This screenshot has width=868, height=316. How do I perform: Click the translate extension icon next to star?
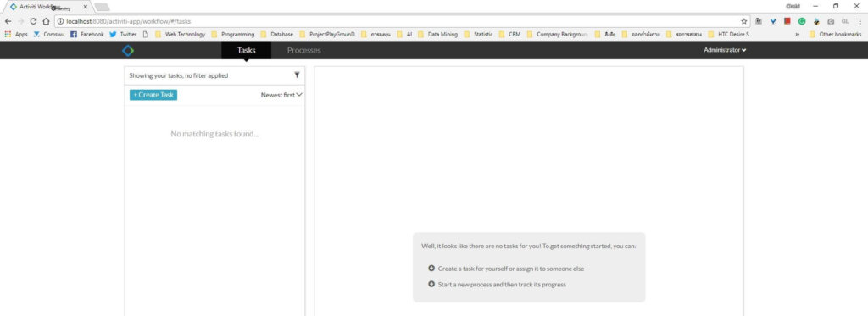point(759,21)
